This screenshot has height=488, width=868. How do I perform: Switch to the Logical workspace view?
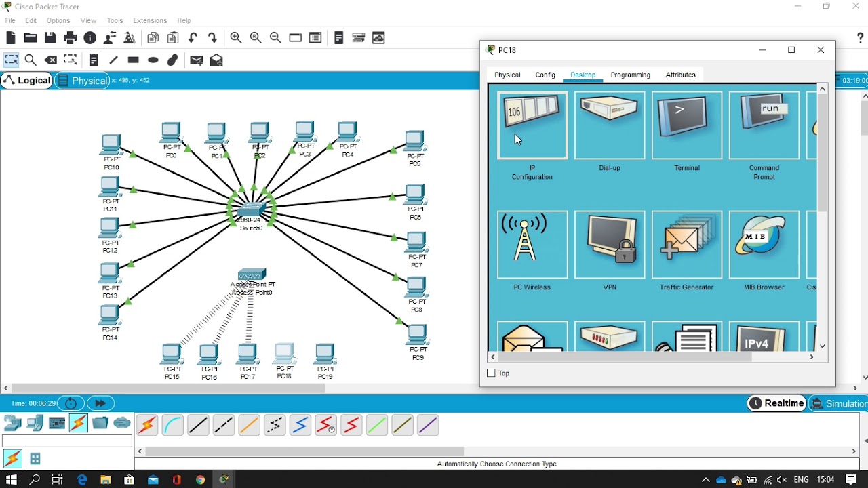click(27, 81)
